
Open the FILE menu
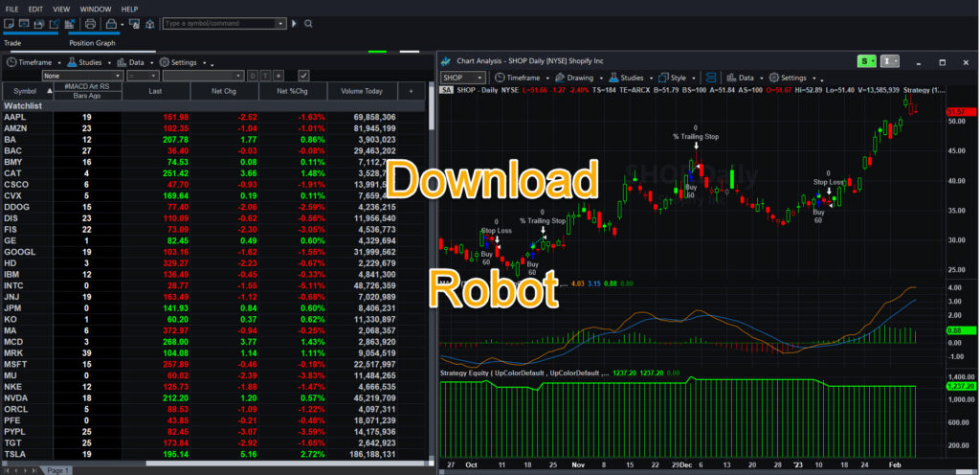(12, 9)
